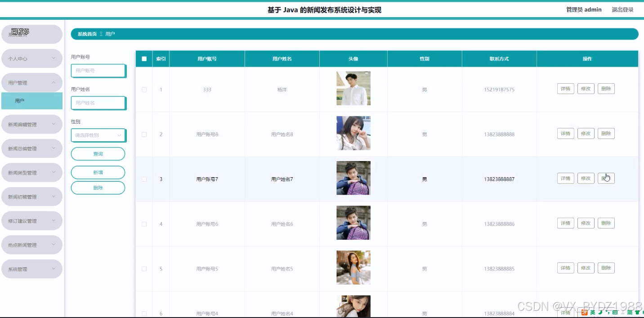644x318 pixels.
Task: Click the avatar photo of 用户姓名5
Action: 353,268
